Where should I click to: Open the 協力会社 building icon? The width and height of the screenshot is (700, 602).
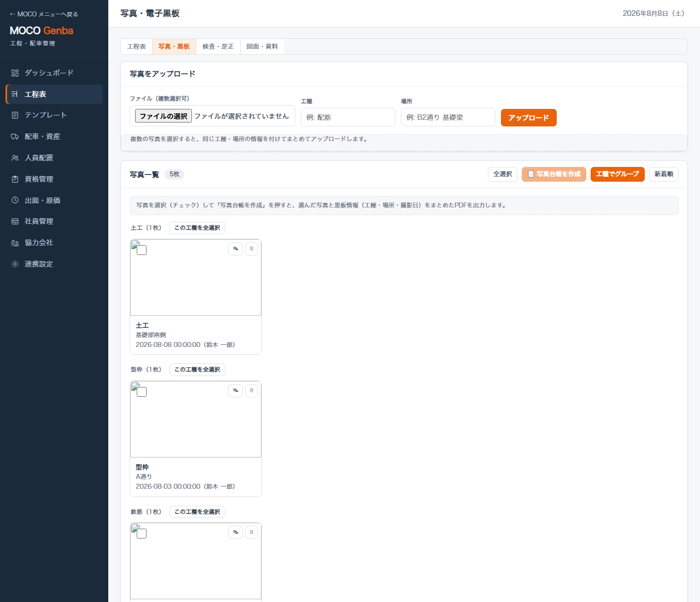[x=15, y=242]
